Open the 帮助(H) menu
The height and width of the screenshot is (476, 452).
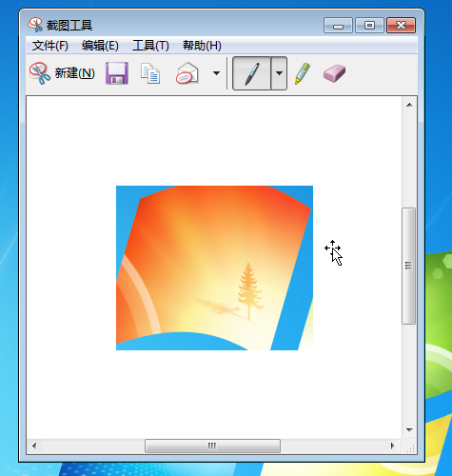[x=202, y=46]
